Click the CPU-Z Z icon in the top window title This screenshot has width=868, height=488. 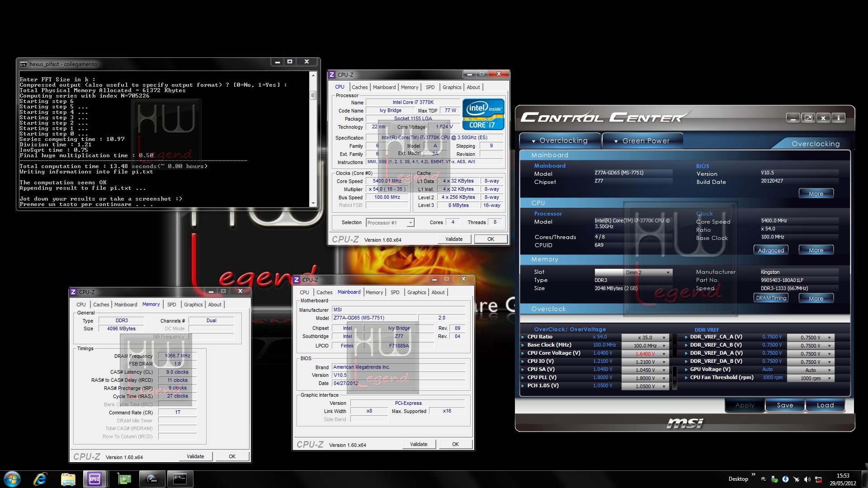[x=332, y=75]
